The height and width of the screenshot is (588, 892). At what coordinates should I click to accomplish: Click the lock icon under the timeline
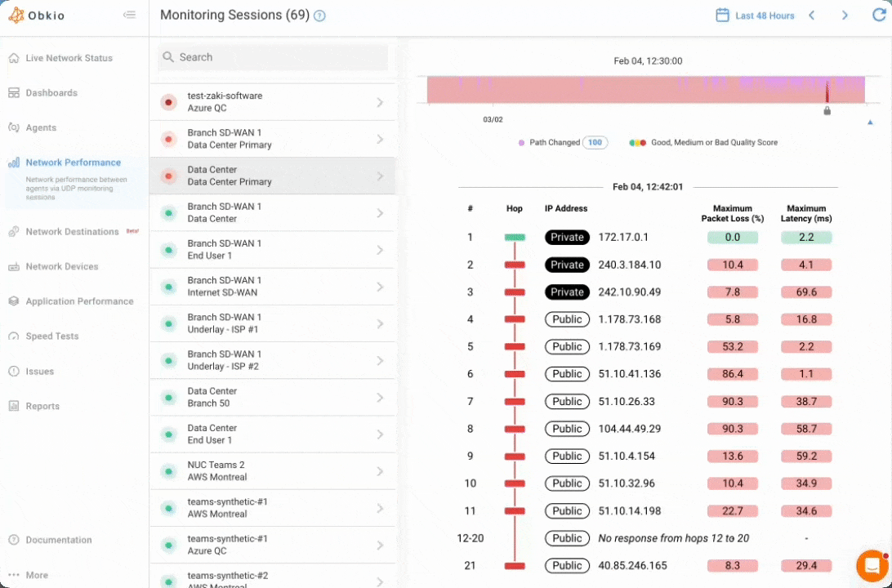point(827,111)
